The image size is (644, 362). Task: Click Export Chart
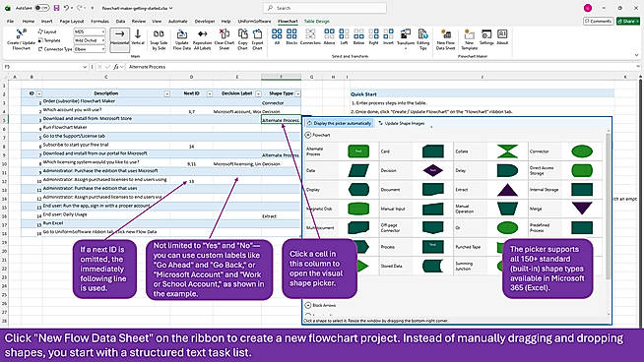258,39
